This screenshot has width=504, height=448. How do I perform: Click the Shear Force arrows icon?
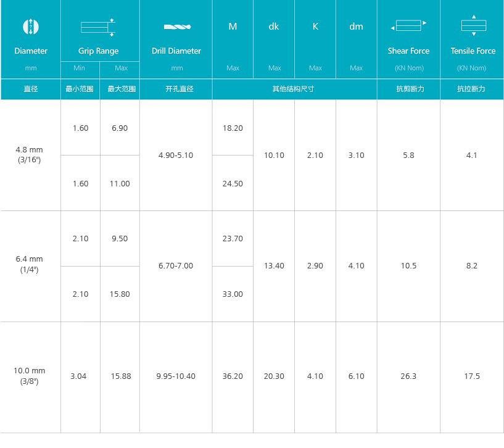click(408, 25)
